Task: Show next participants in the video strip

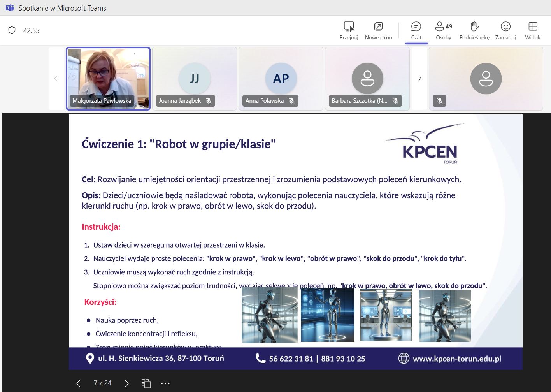Action: tap(419, 79)
